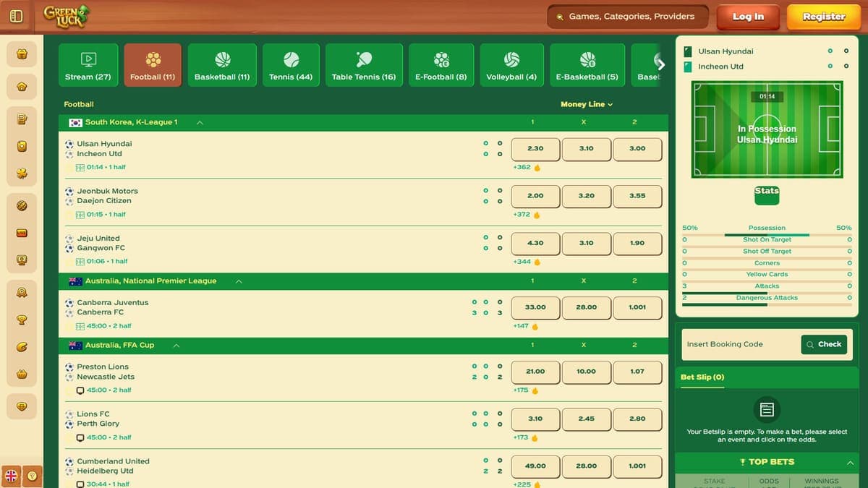Screen dimensions: 868x488
Task: Focus Games, Categories, Providers search field
Action: click(x=628, y=17)
